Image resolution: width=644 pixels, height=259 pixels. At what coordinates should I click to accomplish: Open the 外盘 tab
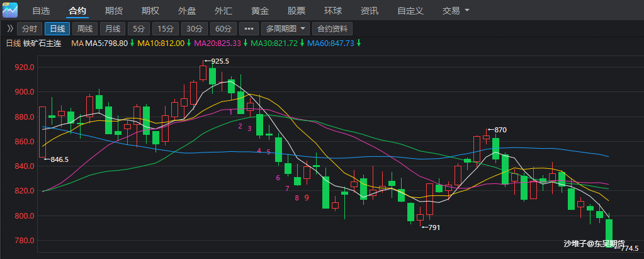[187, 11]
